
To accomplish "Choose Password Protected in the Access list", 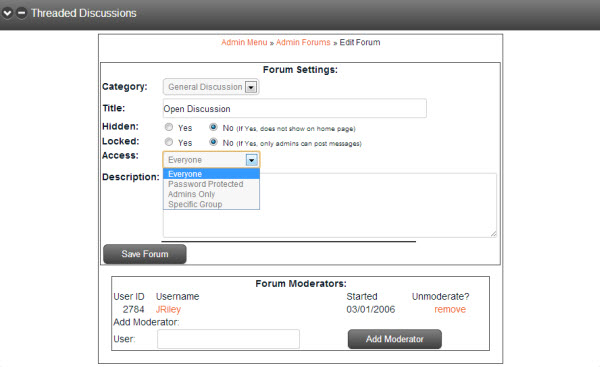I will coord(211,184).
